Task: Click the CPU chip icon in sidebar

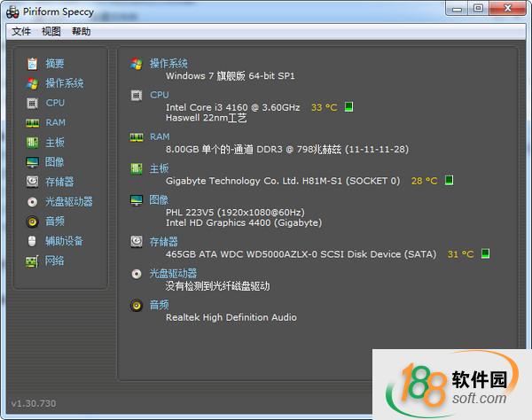Action: pos(32,103)
